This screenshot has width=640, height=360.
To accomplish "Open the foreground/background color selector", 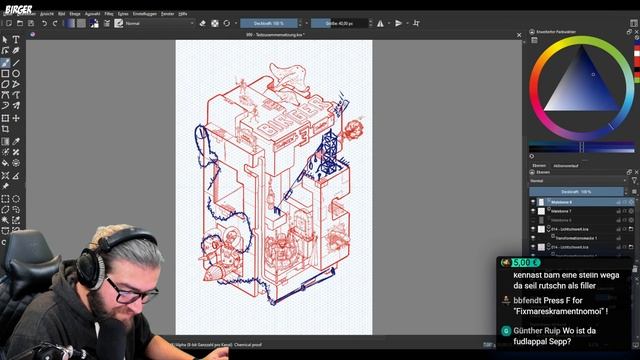I will pos(94,23).
